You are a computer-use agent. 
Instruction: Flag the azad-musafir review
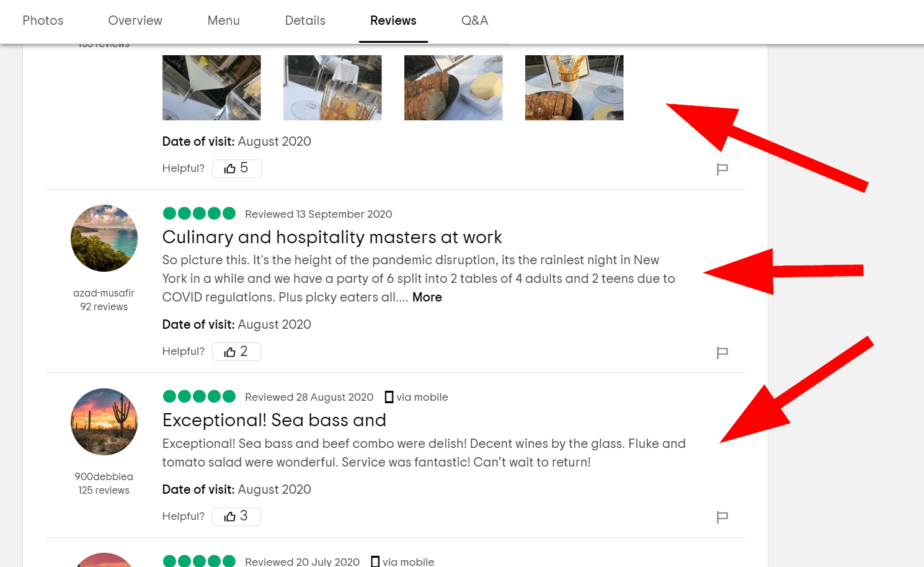coord(722,352)
